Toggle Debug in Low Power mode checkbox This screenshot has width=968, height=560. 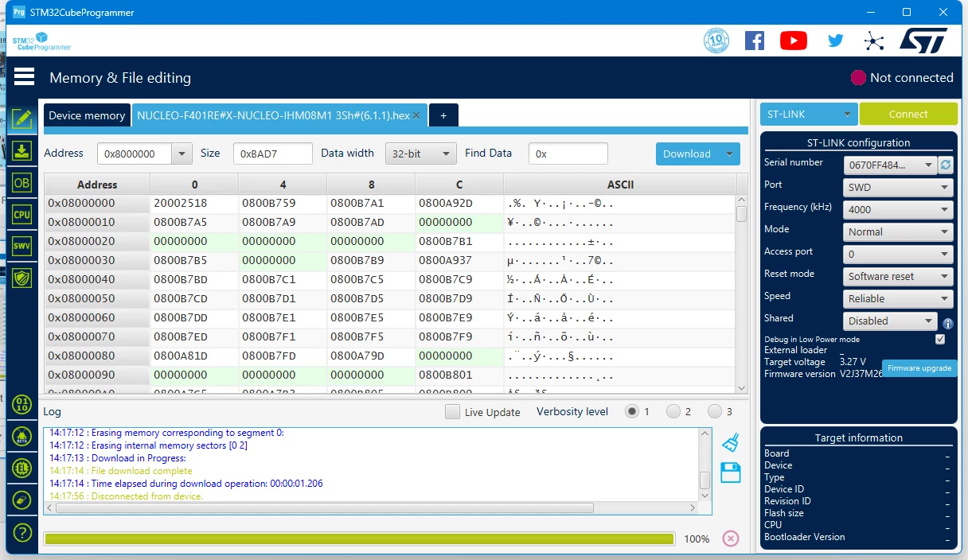click(940, 339)
